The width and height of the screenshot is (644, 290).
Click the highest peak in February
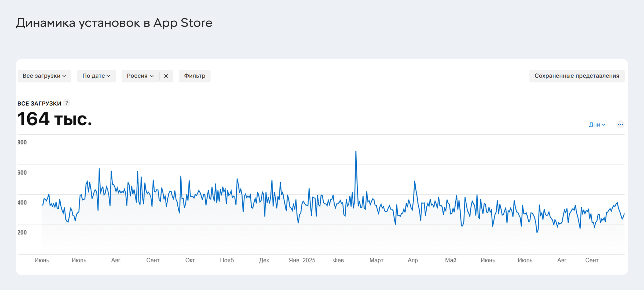coord(356,152)
